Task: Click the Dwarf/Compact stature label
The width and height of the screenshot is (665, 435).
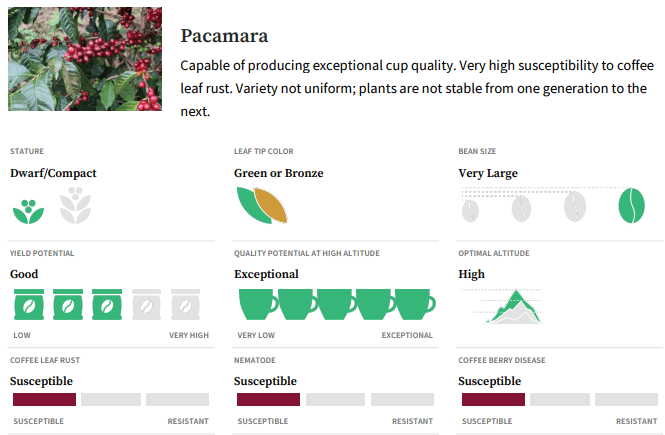Action: (53, 173)
